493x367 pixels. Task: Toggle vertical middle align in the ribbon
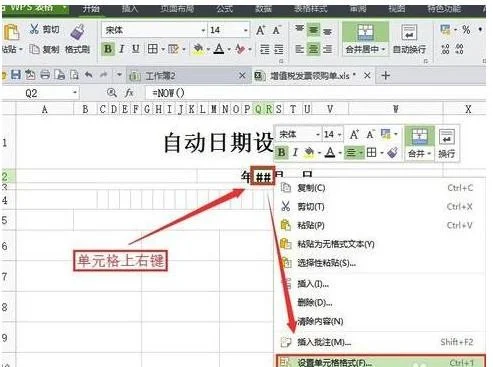[313, 30]
